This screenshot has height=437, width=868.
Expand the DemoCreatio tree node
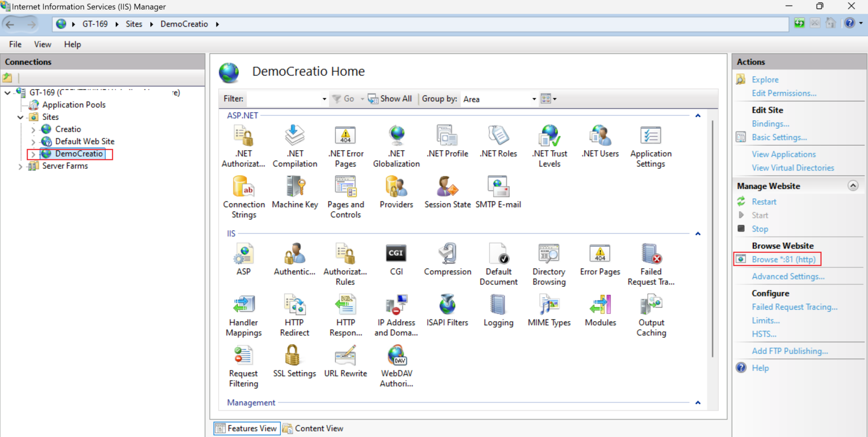[x=33, y=154]
